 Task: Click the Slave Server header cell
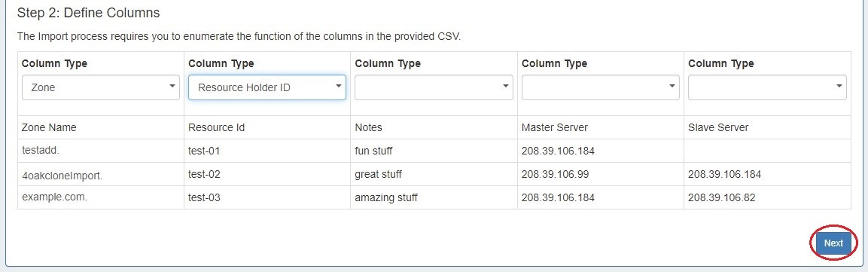(767, 127)
